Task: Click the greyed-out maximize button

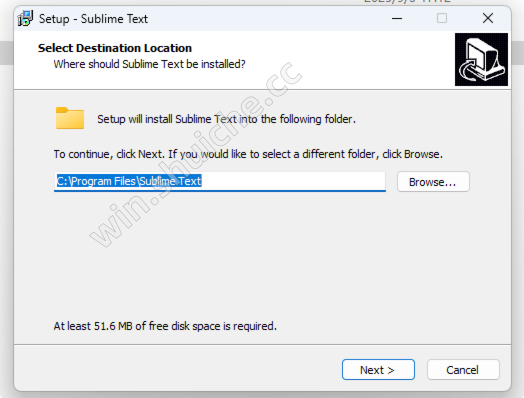Action: (442, 18)
